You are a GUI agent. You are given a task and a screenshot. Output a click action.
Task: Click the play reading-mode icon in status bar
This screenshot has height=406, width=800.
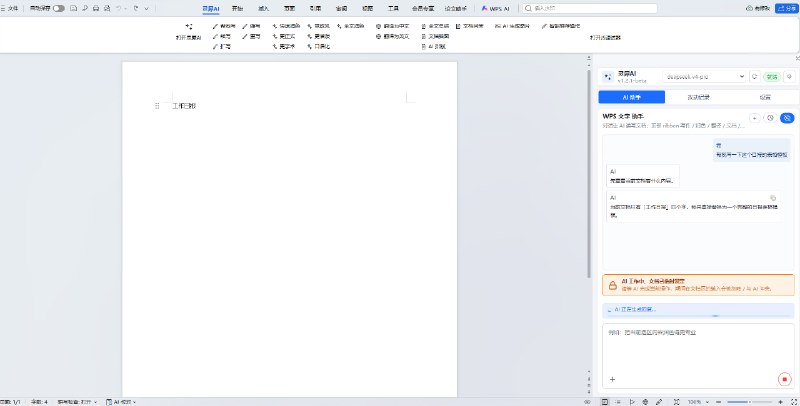(632, 402)
